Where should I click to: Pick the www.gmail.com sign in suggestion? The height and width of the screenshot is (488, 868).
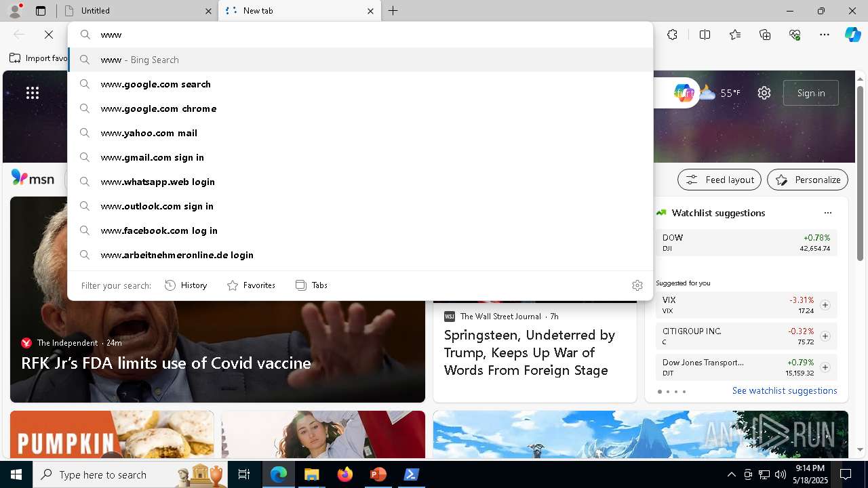(x=360, y=157)
